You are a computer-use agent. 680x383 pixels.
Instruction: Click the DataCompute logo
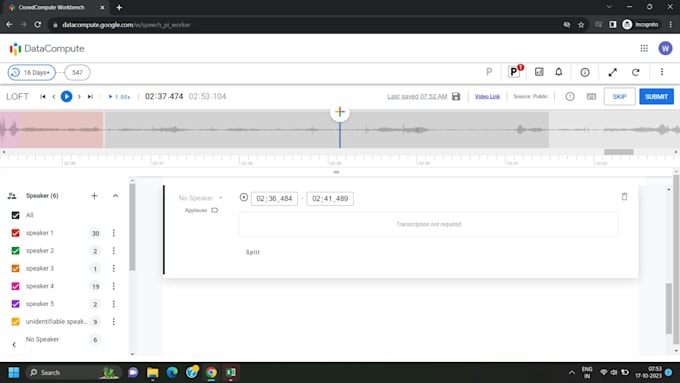tap(47, 49)
